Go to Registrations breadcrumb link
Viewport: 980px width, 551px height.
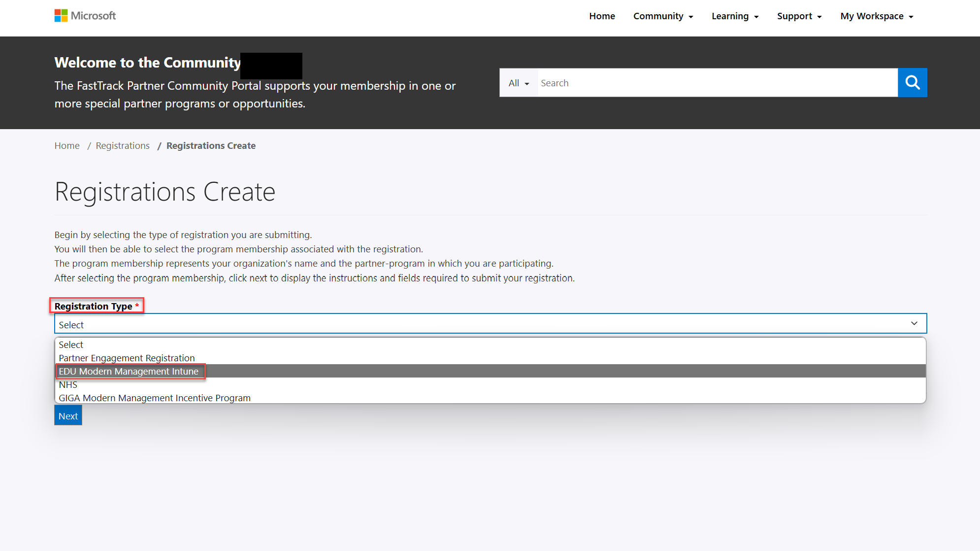(123, 146)
